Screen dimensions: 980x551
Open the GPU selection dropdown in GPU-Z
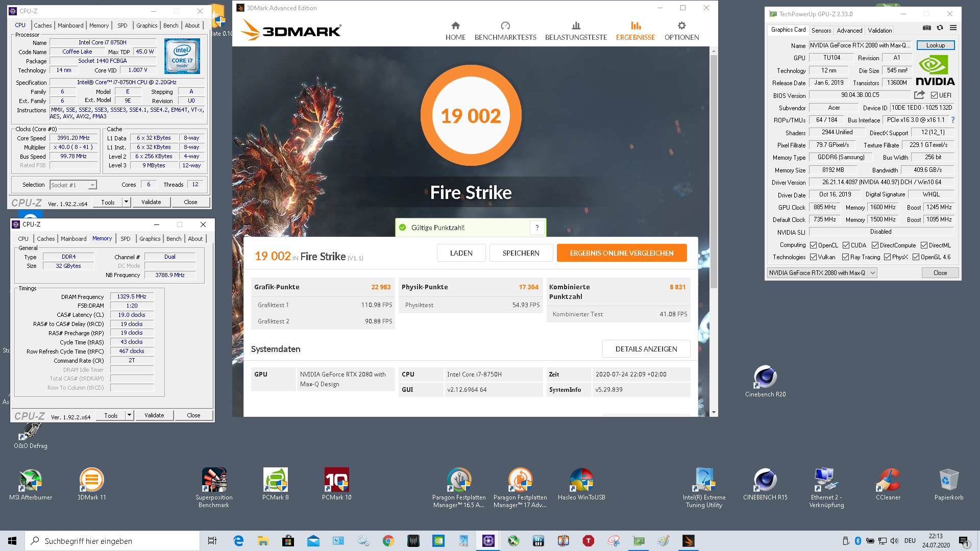point(822,273)
